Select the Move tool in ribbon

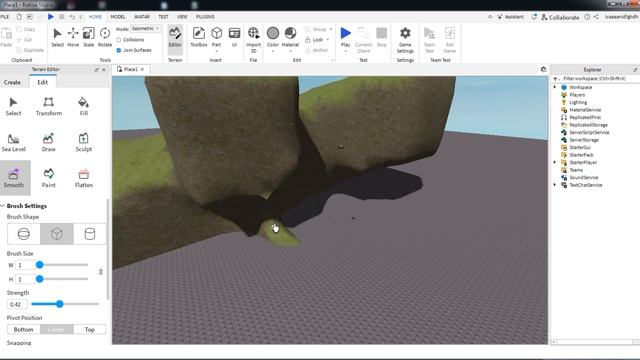point(73,37)
